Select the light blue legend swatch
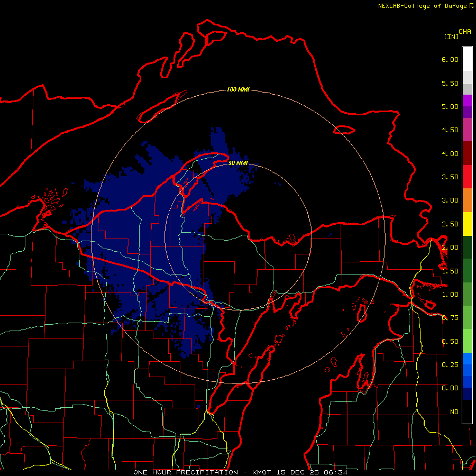 (x=467, y=359)
